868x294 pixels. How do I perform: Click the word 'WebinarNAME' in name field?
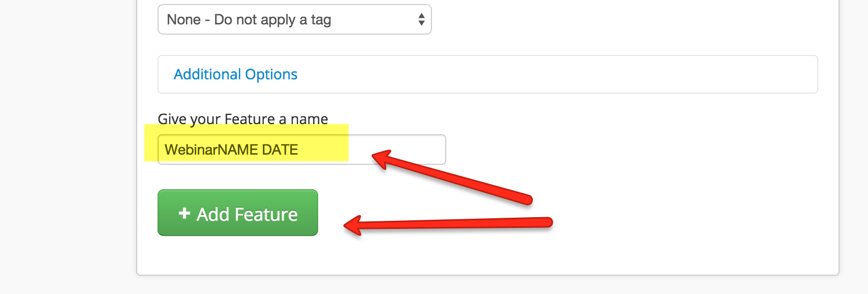(x=211, y=150)
